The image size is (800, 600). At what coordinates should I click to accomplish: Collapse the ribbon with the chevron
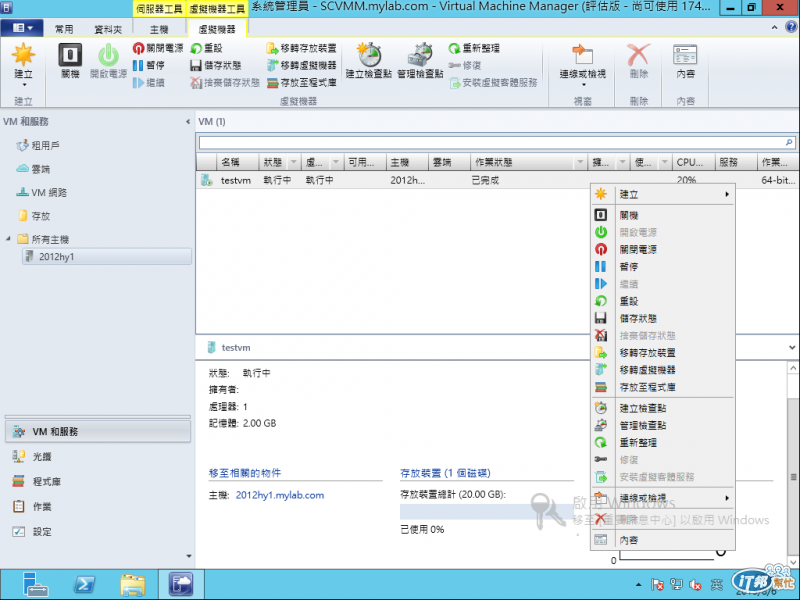click(x=774, y=28)
